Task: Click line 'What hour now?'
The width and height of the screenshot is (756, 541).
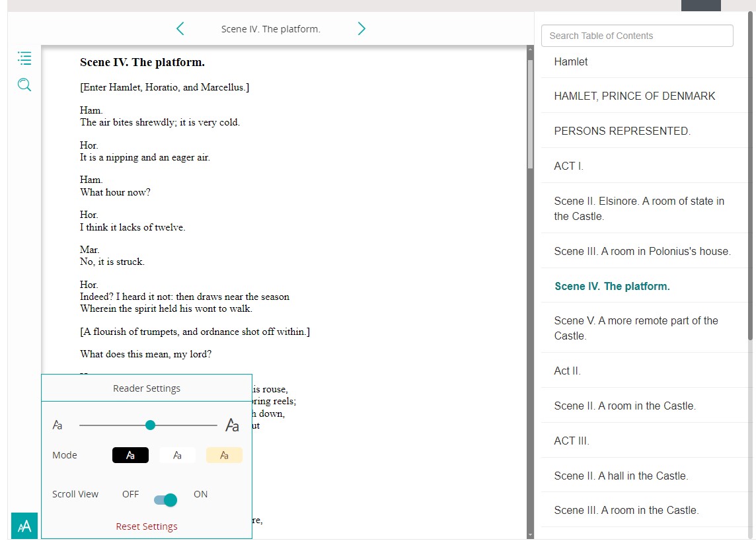Action: click(x=115, y=192)
